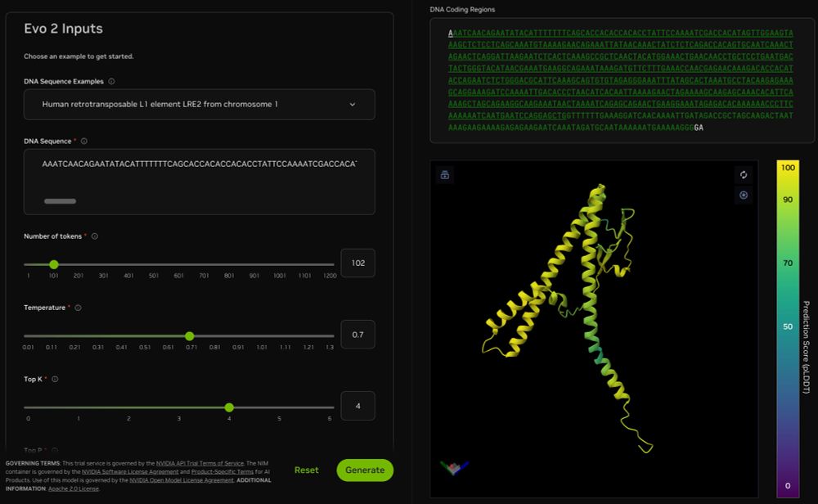The width and height of the screenshot is (818, 504).
Task: Click the info icon next to Temperature
Action: point(79,308)
